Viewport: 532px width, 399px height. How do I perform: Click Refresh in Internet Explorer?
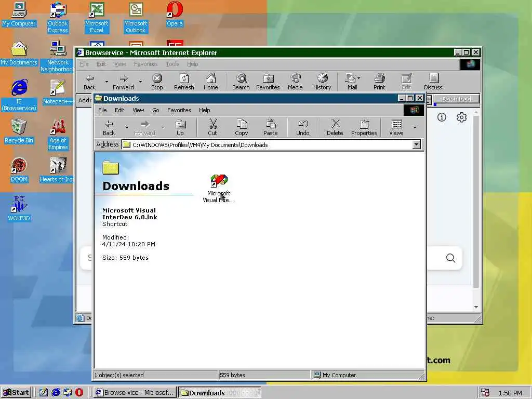[184, 82]
